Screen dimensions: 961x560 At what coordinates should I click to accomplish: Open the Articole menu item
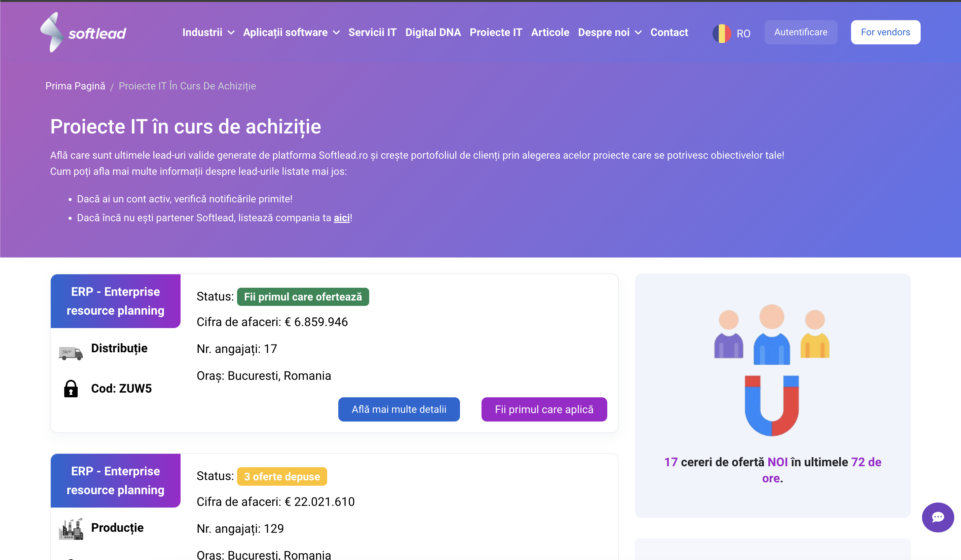(x=550, y=32)
